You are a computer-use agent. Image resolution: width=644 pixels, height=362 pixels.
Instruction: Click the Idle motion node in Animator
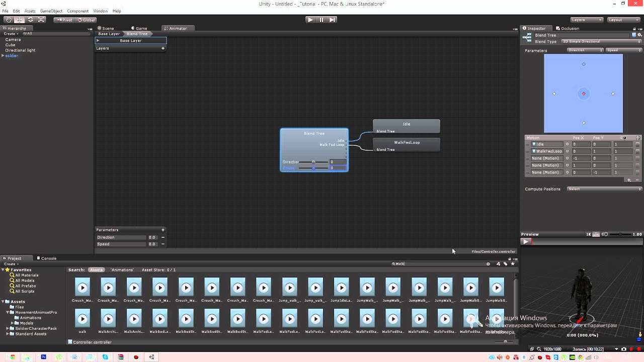click(407, 126)
